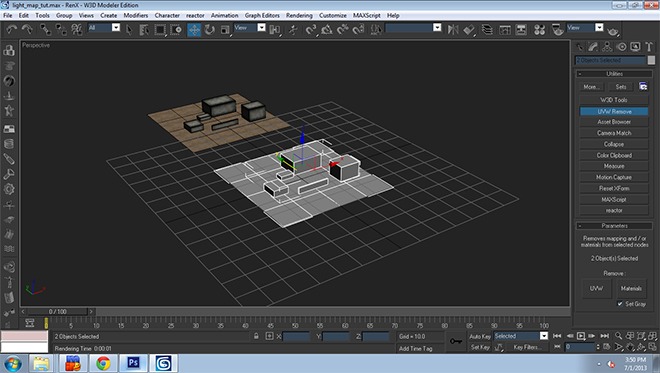Click the Mirror Selected Objects icon
Viewport: 660px width, 373px height.
(453, 29)
